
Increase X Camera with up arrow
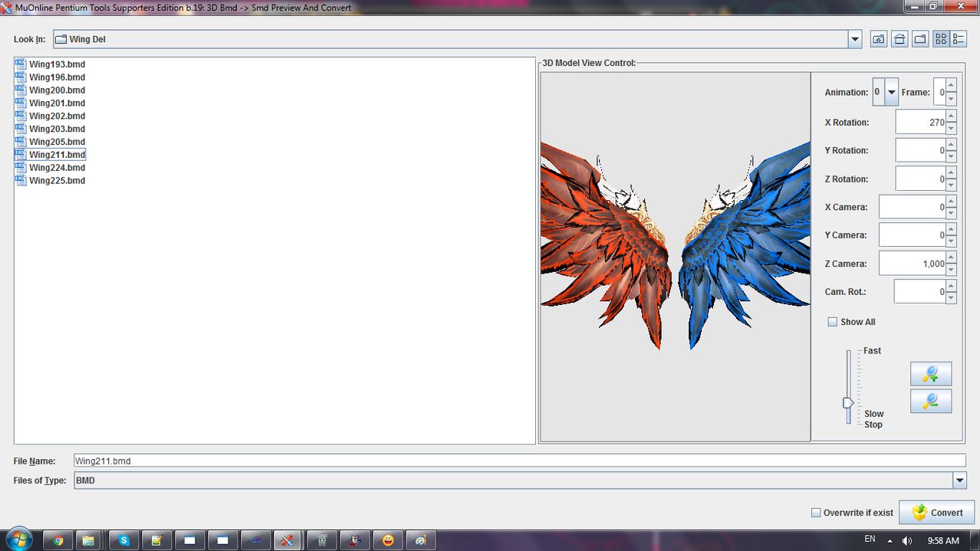point(951,201)
